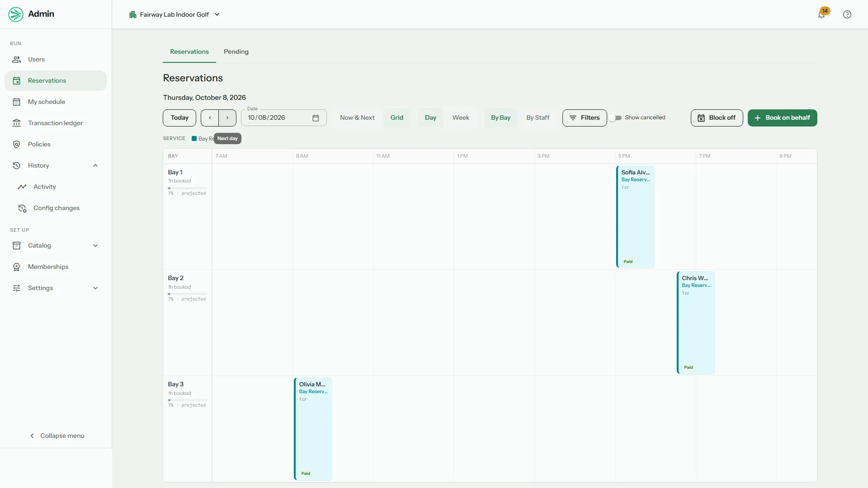Click the Transaction ledger bank icon
Screen dimensions: 868x488
pos(17,123)
